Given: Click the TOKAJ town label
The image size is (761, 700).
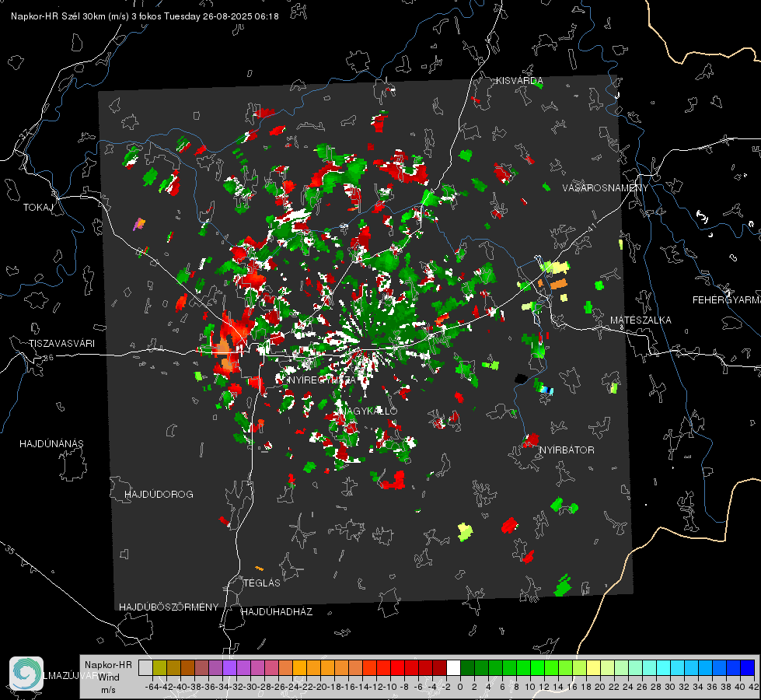Looking at the screenshot, I should 38,208.
